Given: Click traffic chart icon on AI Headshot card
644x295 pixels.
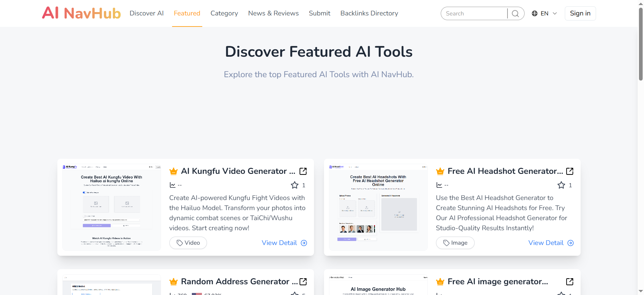Looking at the screenshot, I should pyautogui.click(x=439, y=185).
